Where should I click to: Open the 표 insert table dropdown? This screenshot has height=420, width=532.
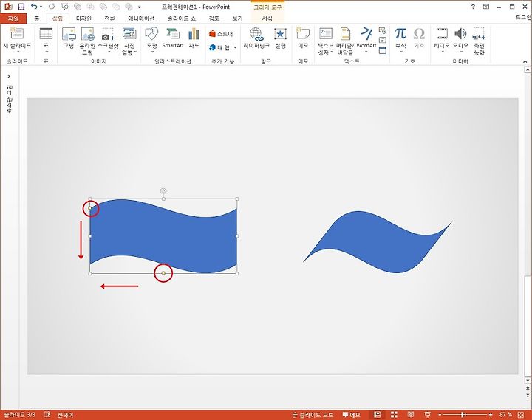point(46,40)
